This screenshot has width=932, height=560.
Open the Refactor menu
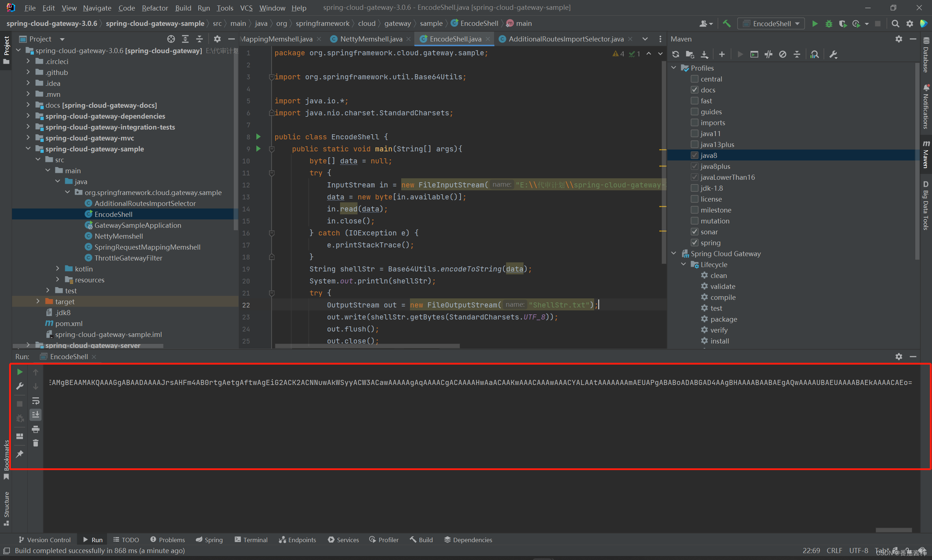pyautogui.click(x=155, y=8)
